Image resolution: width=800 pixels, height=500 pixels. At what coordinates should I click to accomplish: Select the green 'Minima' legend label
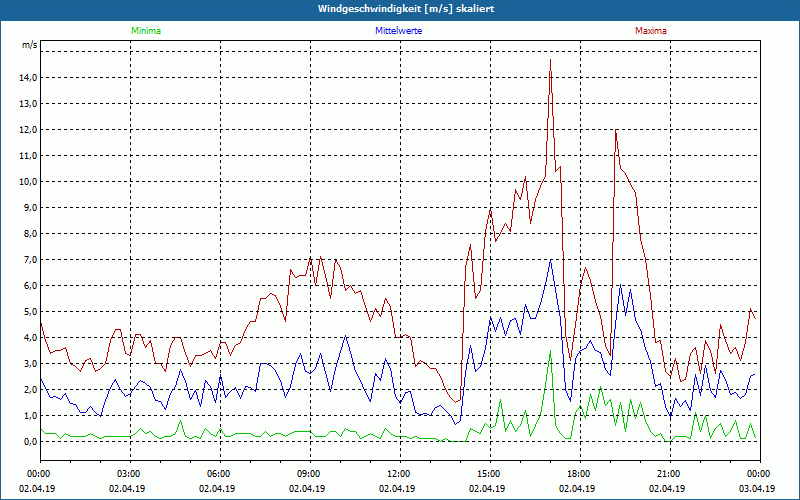146,31
